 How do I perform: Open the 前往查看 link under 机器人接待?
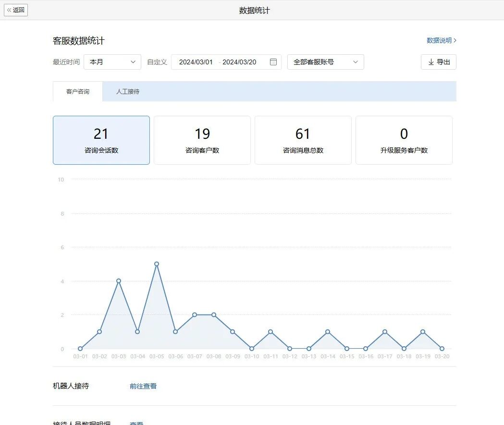[x=143, y=386]
